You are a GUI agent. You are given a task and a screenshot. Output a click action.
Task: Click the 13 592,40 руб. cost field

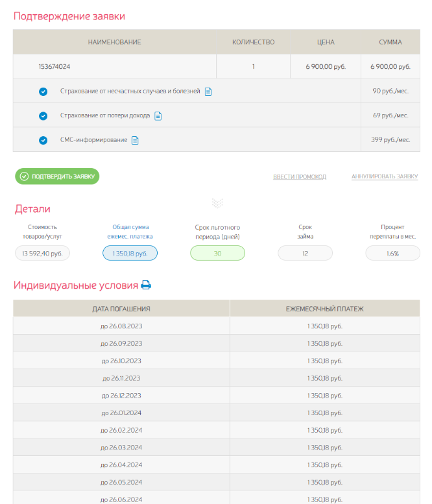(x=42, y=253)
